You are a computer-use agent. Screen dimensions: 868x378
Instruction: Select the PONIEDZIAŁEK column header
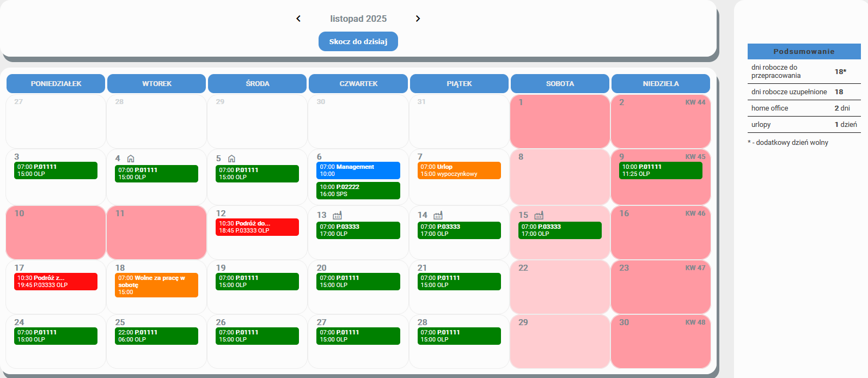(x=56, y=84)
